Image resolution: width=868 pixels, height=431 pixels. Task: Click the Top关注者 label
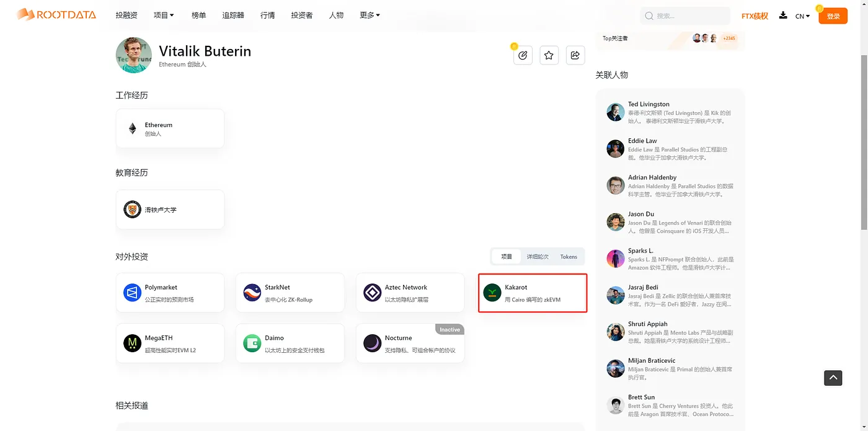(615, 38)
